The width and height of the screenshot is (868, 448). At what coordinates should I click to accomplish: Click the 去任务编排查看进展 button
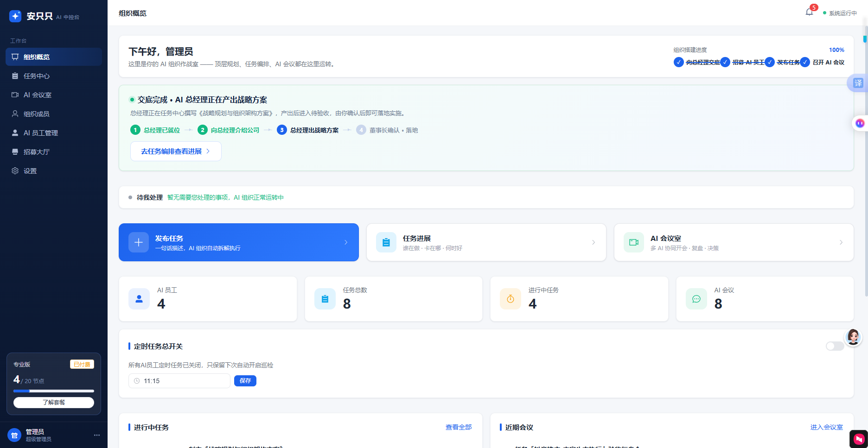[x=176, y=151]
